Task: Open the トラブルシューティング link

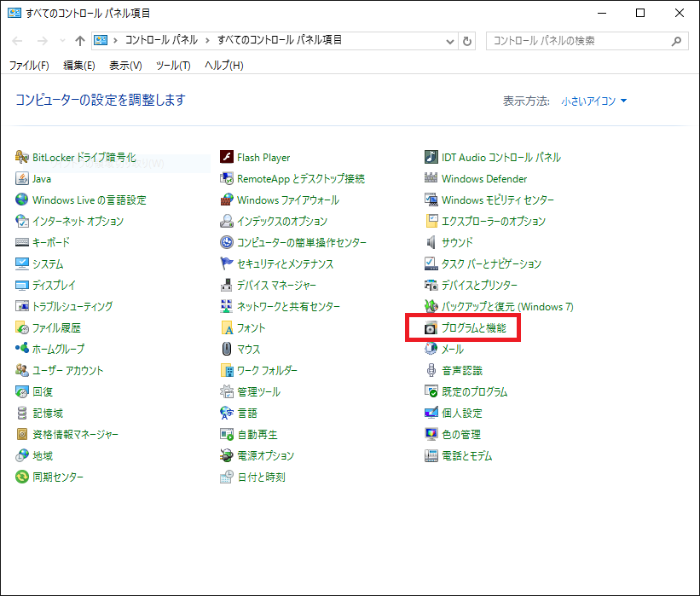Action: (72, 307)
